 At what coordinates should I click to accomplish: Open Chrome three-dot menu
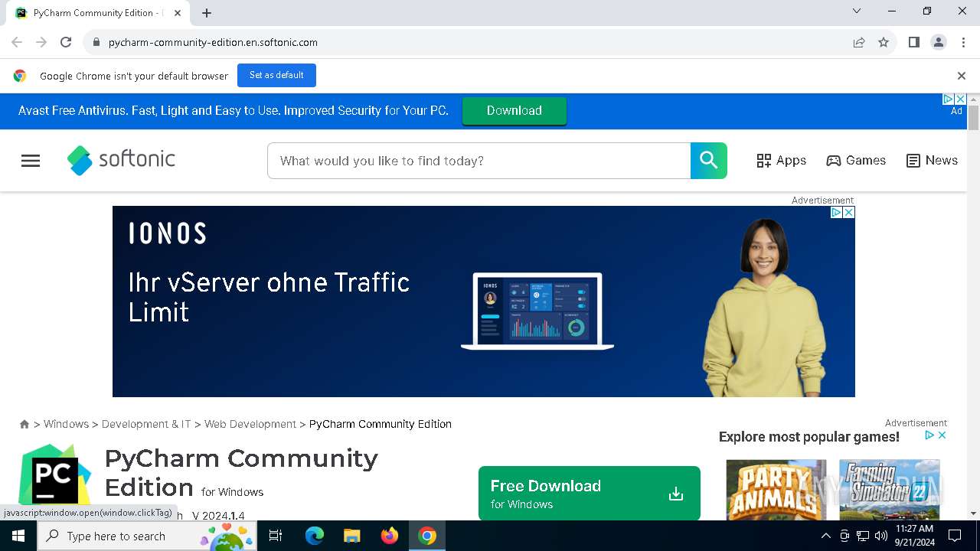coord(963,42)
